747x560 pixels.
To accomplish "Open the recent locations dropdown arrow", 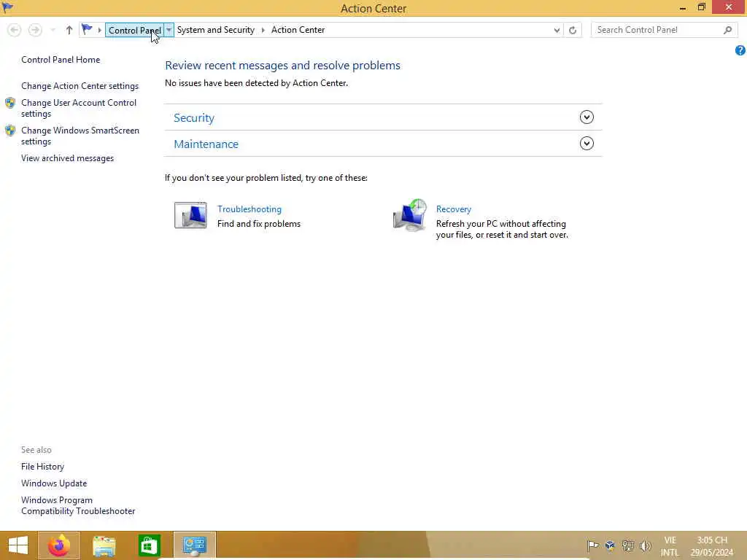I will pos(53,30).
